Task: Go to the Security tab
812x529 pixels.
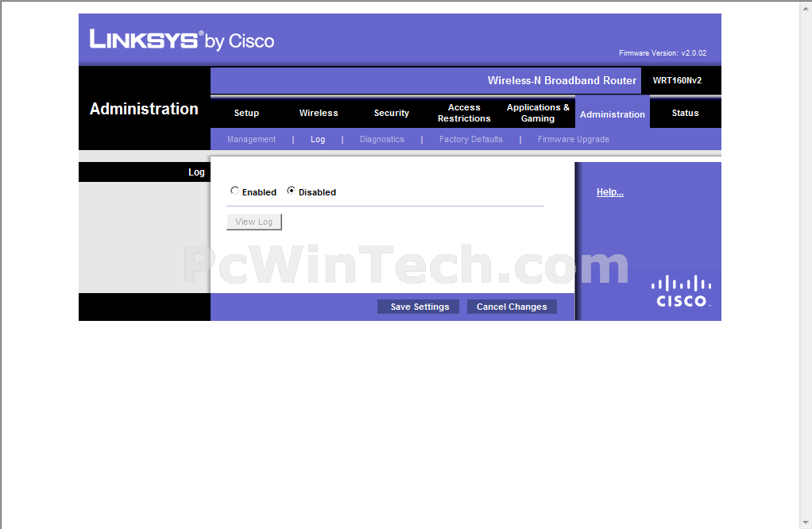Action: (x=392, y=113)
